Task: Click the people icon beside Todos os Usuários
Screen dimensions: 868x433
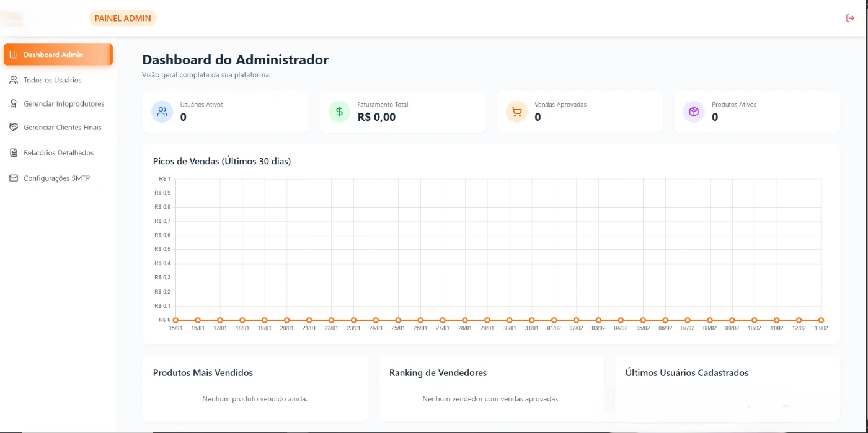Action: (x=14, y=80)
